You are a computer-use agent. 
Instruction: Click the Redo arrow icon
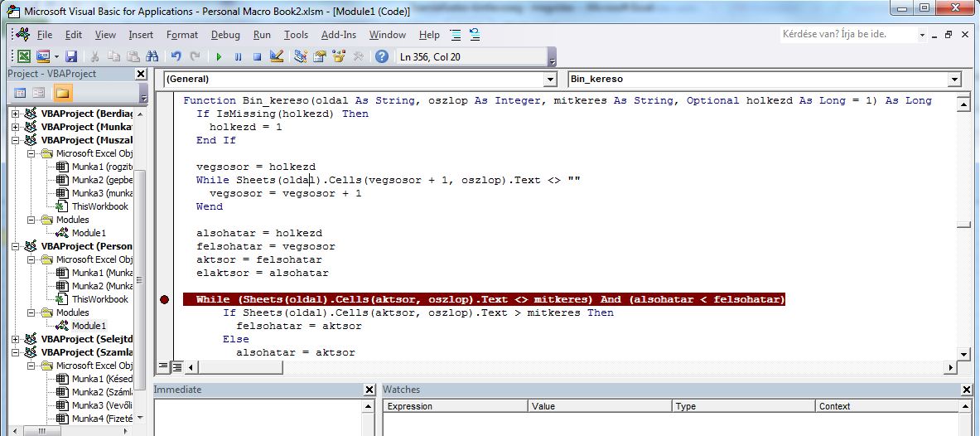point(195,56)
